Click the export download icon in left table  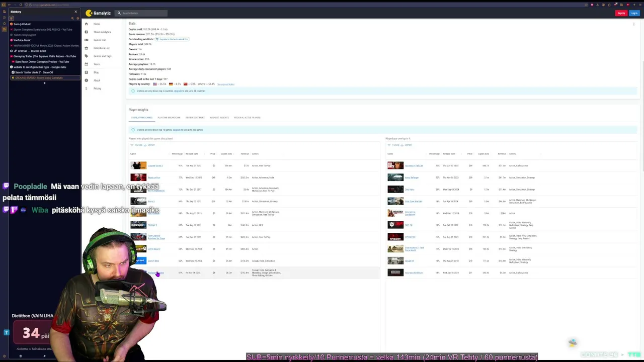pyautogui.click(x=145, y=145)
